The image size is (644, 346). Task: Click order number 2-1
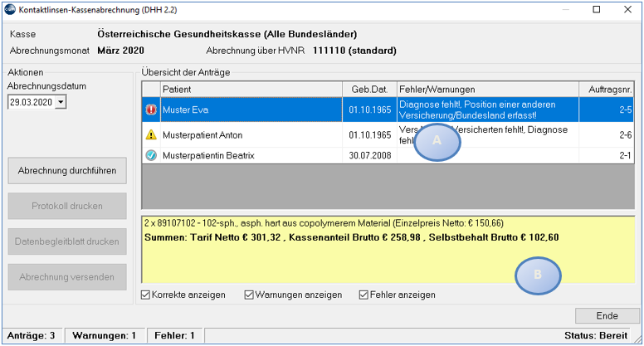tap(626, 155)
